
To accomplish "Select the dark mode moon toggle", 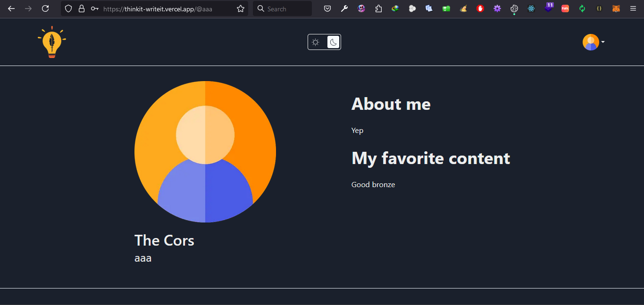I will click(x=333, y=42).
